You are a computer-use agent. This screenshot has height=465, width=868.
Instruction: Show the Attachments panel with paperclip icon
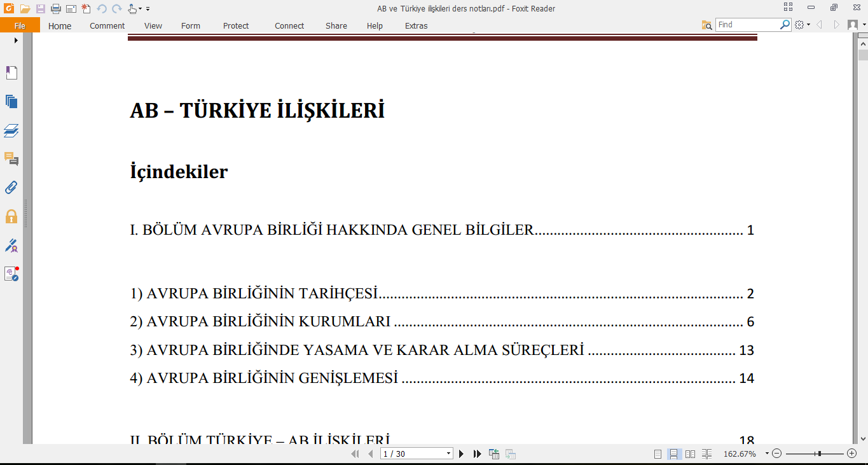click(x=11, y=188)
